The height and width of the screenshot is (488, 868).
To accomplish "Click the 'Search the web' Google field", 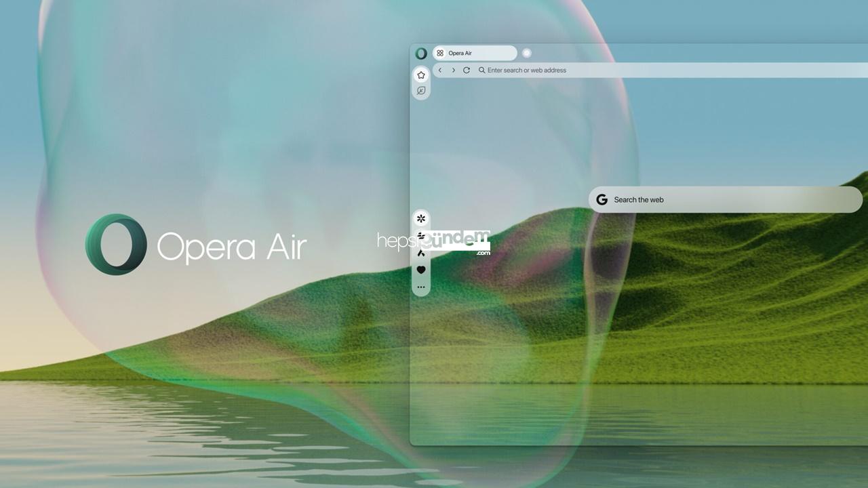I will tap(725, 200).
